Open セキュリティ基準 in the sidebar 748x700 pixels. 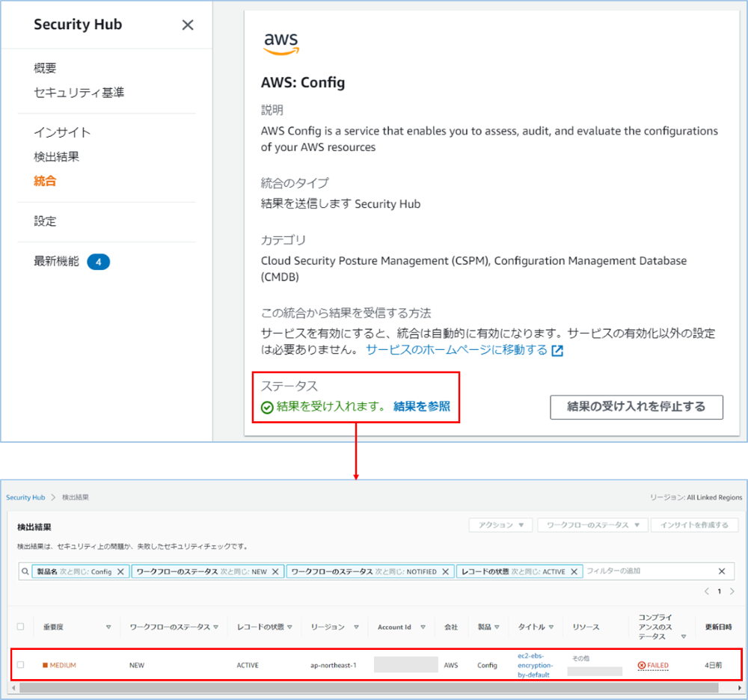[79, 93]
